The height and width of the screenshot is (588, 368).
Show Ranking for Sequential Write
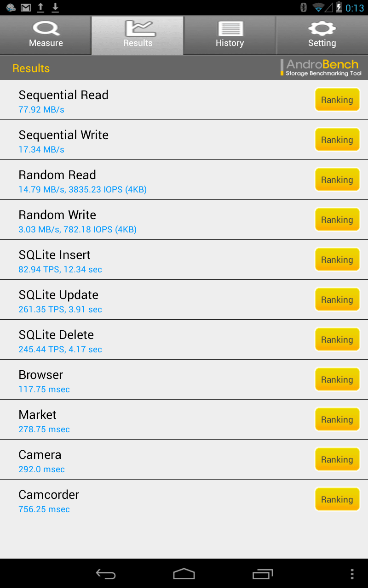(337, 140)
